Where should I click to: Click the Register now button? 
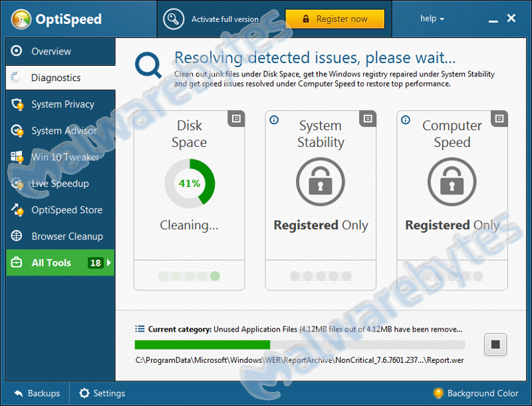click(x=335, y=19)
